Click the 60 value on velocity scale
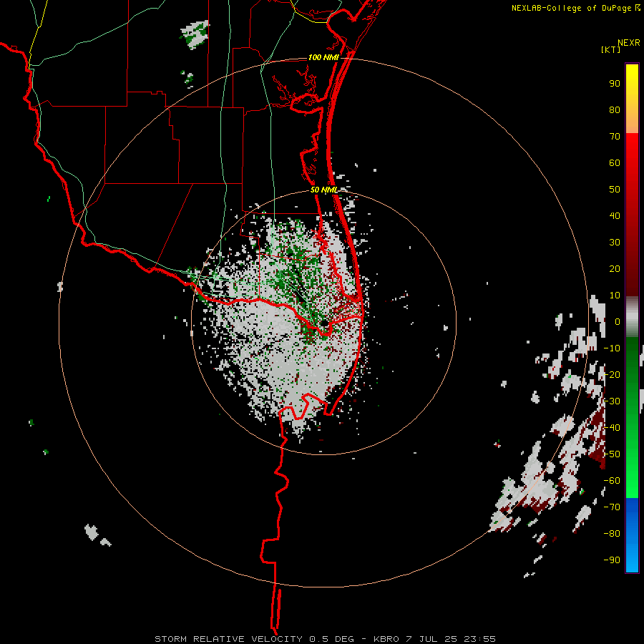644x644 pixels. tap(615, 163)
